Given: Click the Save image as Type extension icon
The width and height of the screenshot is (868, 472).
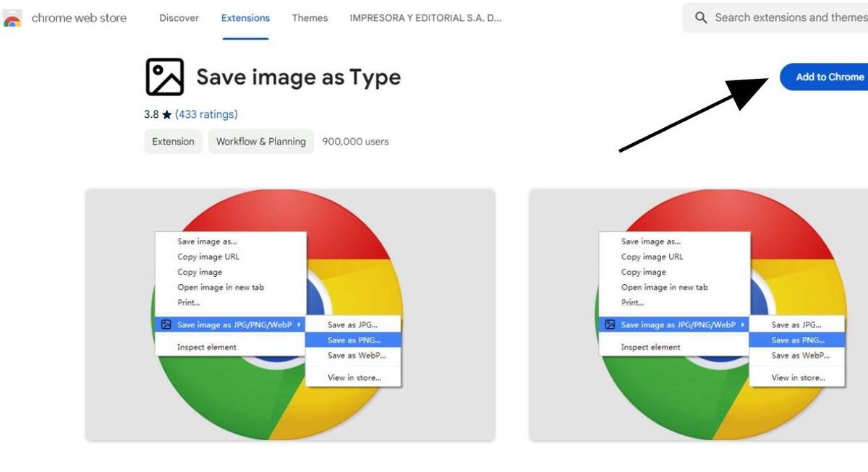Looking at the screenshot, I should click(164, 77).
